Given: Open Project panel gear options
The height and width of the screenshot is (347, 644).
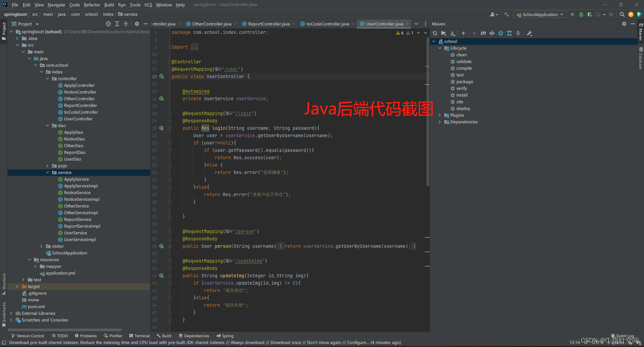Looking at the screenshot, I should (x=137, y=24).
